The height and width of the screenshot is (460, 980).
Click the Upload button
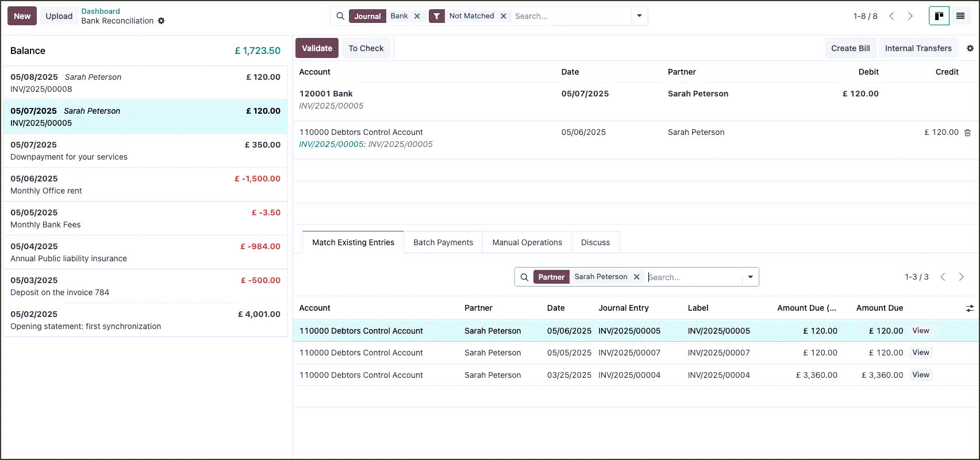coord(59,16)
